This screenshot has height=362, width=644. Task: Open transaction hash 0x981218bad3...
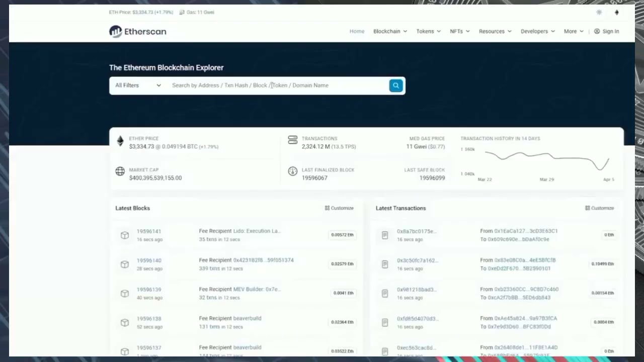(417, 290)
